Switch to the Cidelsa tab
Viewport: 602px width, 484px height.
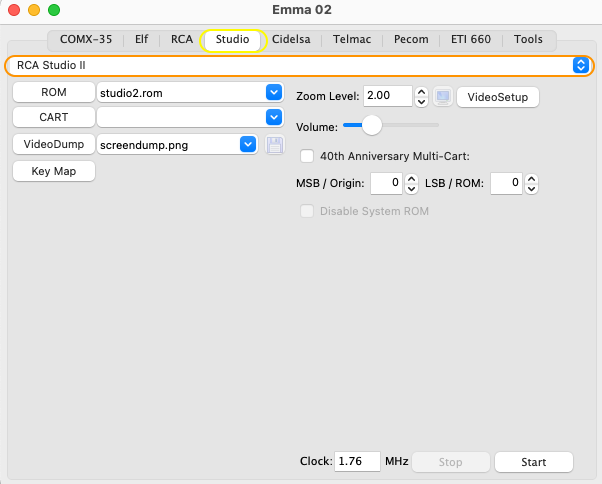(291, 40)
